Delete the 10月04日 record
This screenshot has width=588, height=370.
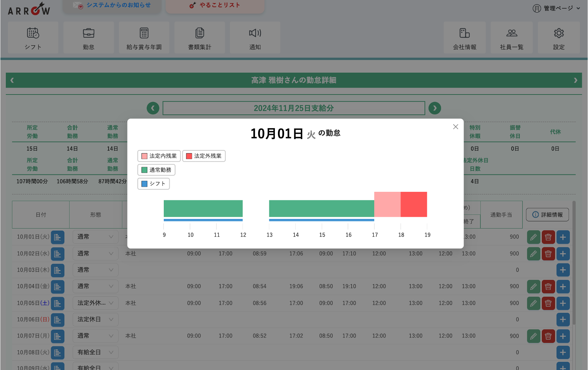548,287
